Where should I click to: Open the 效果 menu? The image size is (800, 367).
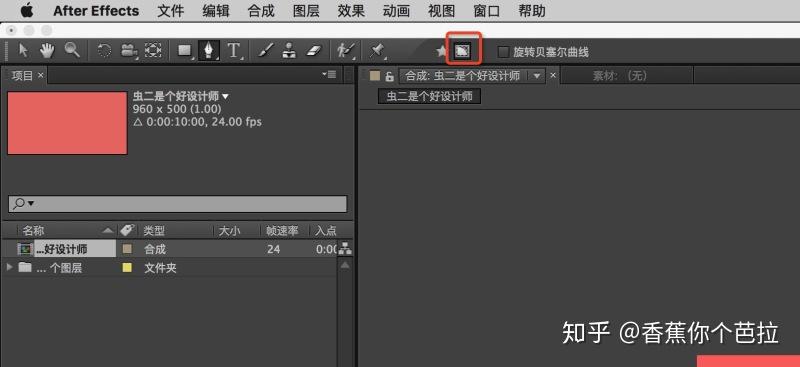(351, 11)
